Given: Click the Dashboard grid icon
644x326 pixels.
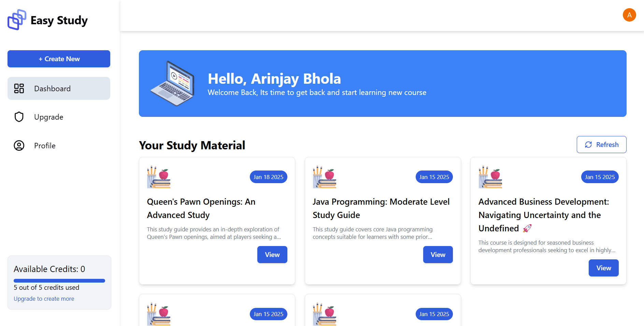Looking at the screenshot, I should 19,89.
